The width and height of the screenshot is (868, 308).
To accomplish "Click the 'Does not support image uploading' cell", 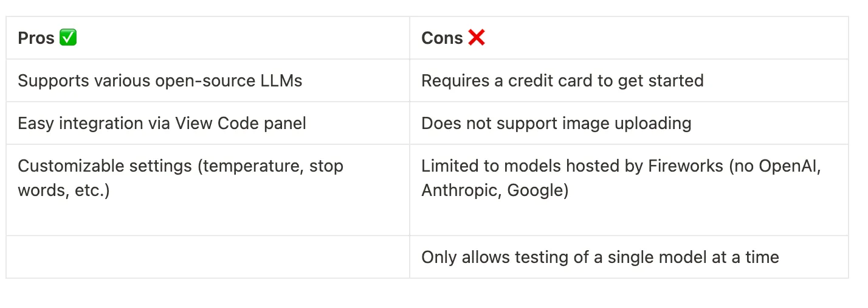I will (556, 123).
